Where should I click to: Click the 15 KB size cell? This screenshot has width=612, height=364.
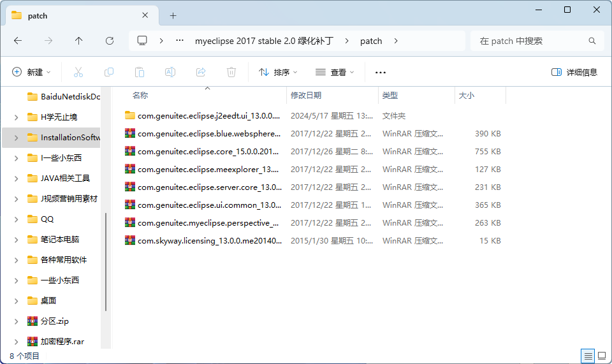[x=490, y=241]
